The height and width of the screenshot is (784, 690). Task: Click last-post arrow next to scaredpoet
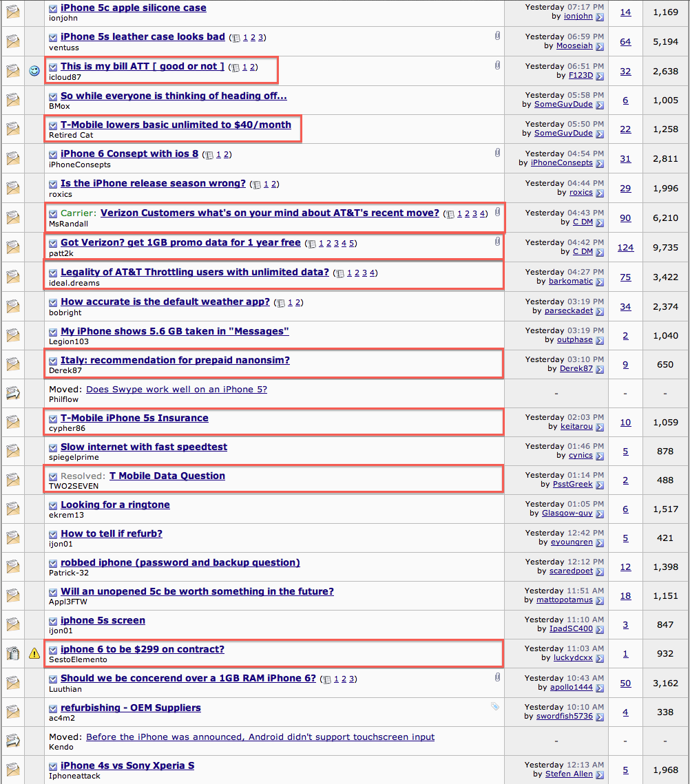tap(600, 571)
